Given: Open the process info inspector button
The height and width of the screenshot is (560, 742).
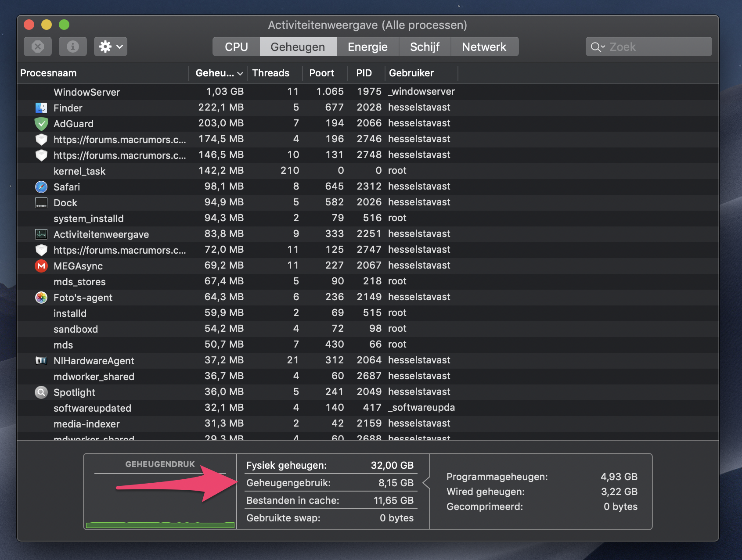Looking at the screenshot, I should tap(73, 47).
